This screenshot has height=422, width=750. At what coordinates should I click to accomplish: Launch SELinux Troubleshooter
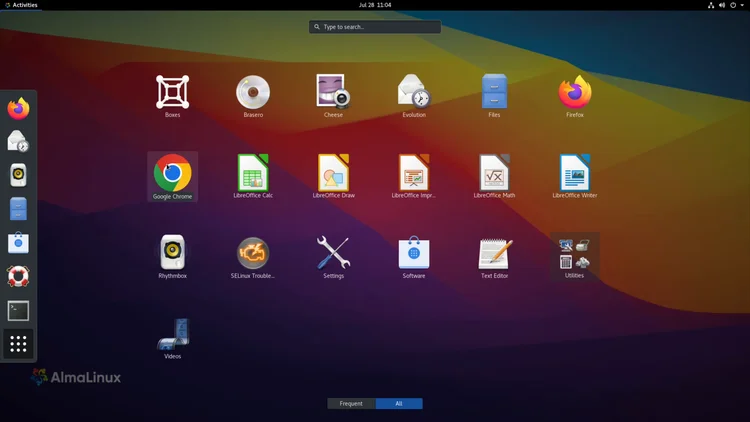253,256
